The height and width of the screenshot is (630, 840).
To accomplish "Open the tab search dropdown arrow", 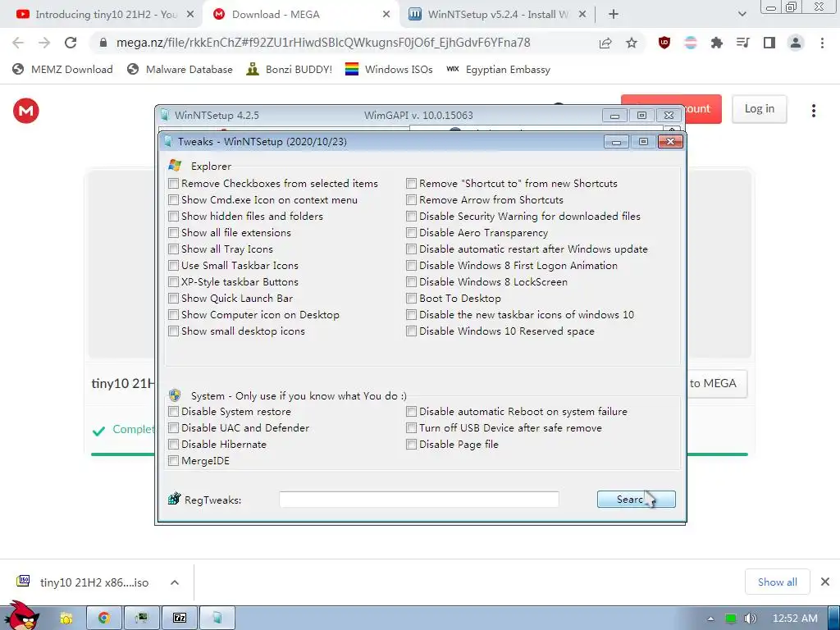I will click(742, 15).
